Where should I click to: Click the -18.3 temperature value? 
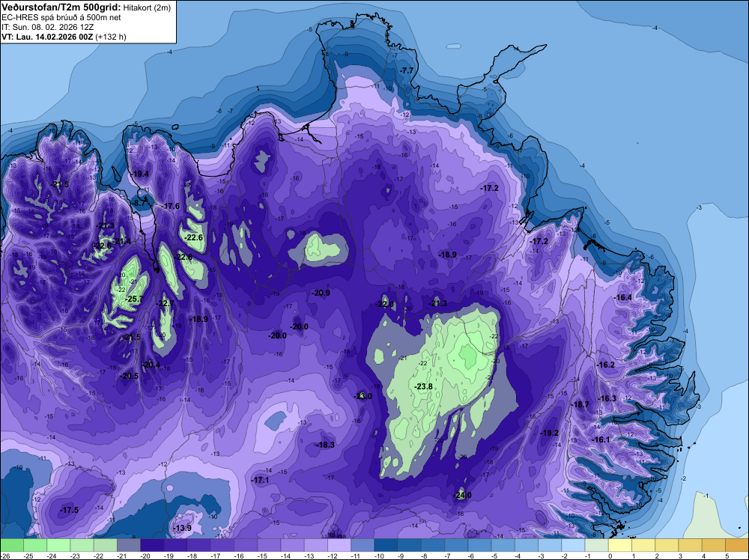(x=325, y=445)
